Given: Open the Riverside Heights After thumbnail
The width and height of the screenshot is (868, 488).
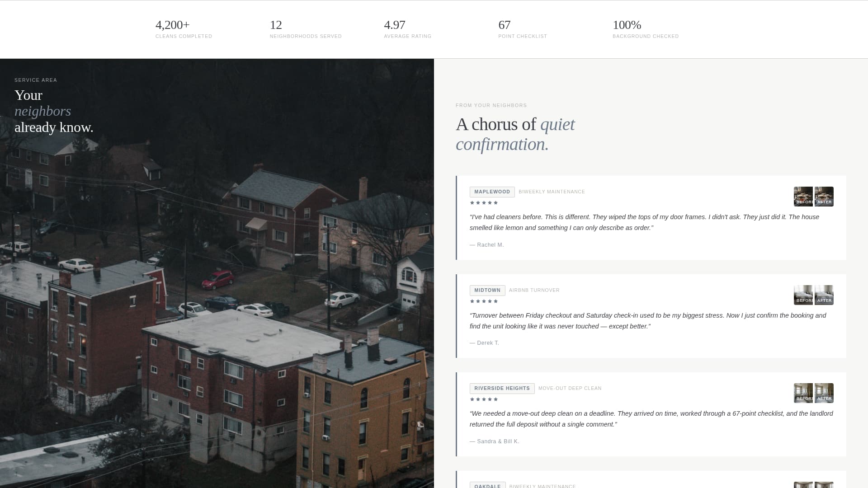Looking at the screenshot, I should click(824, 393).
